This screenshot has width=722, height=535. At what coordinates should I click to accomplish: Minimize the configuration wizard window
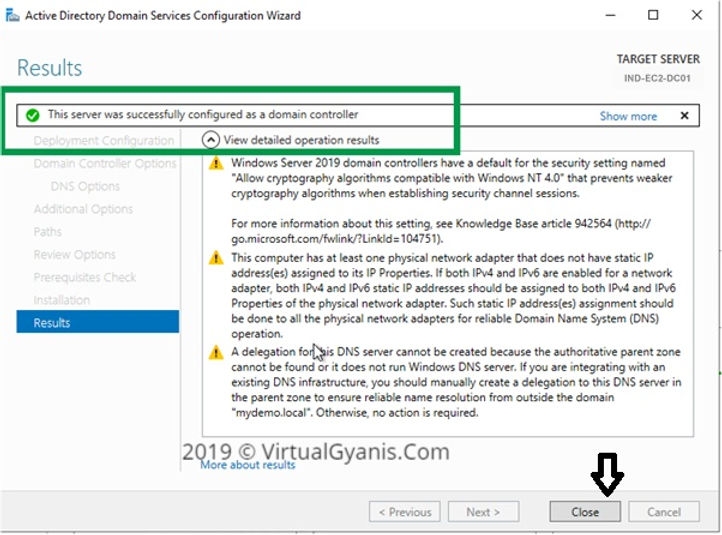tap(608, 15)
